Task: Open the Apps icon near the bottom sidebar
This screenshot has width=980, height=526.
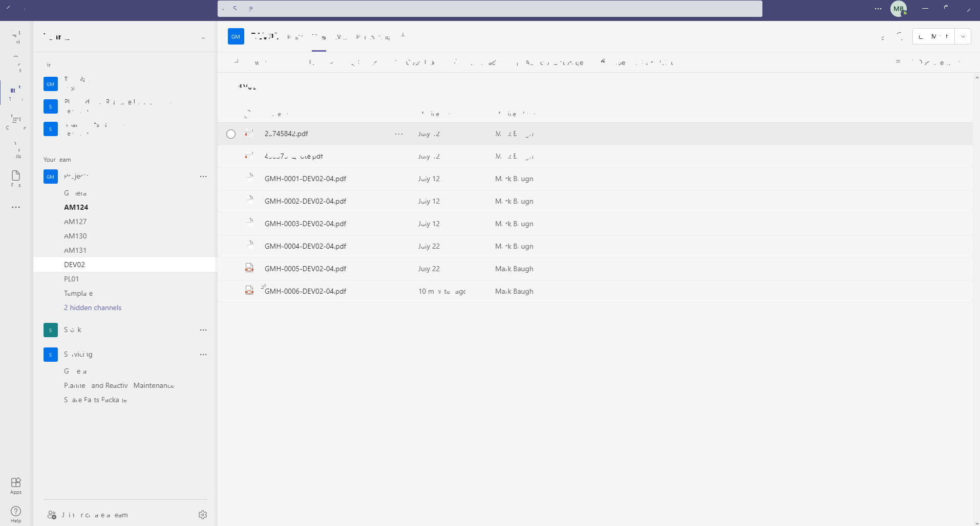Action: [16, 485]
